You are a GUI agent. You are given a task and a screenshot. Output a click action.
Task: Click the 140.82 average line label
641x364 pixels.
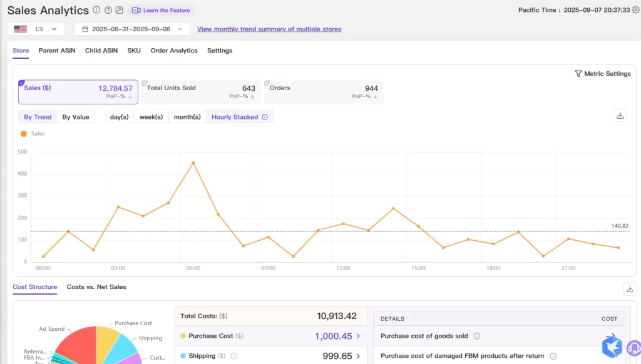(x=620, y=226)
